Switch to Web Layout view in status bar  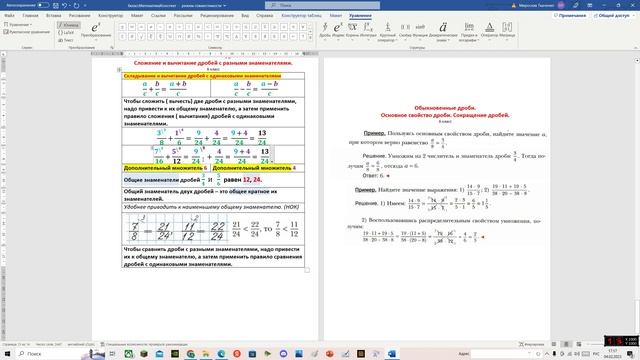pyautogui.click(x=579, y=344)
